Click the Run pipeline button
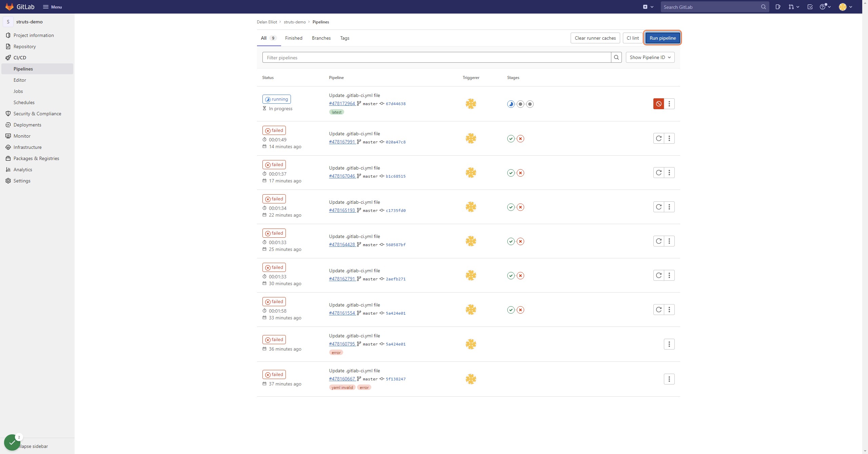The height and width of the screenshot is (454, 868). coord(663,38)
